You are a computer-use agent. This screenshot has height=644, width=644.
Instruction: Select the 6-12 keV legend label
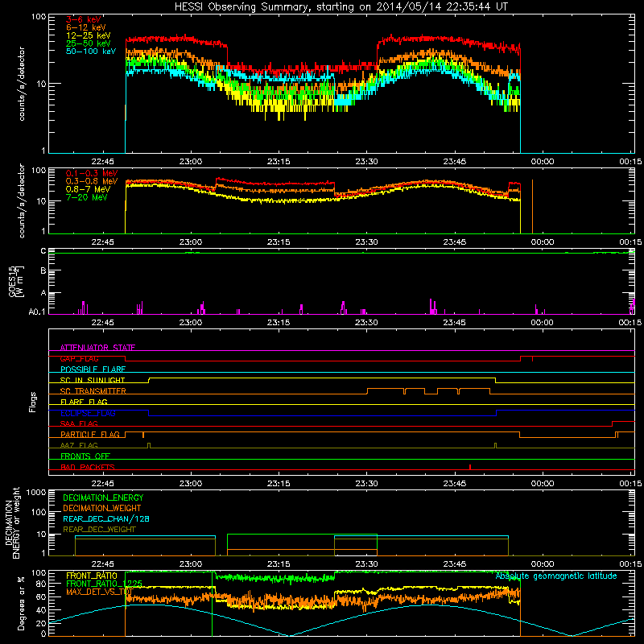pyautogui.click(x=86, y=27)
